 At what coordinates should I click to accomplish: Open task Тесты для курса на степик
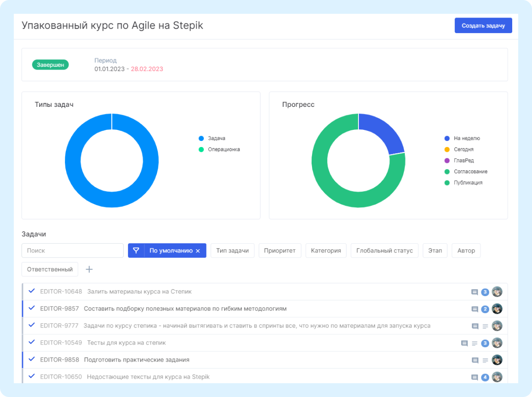coord(127,342)
